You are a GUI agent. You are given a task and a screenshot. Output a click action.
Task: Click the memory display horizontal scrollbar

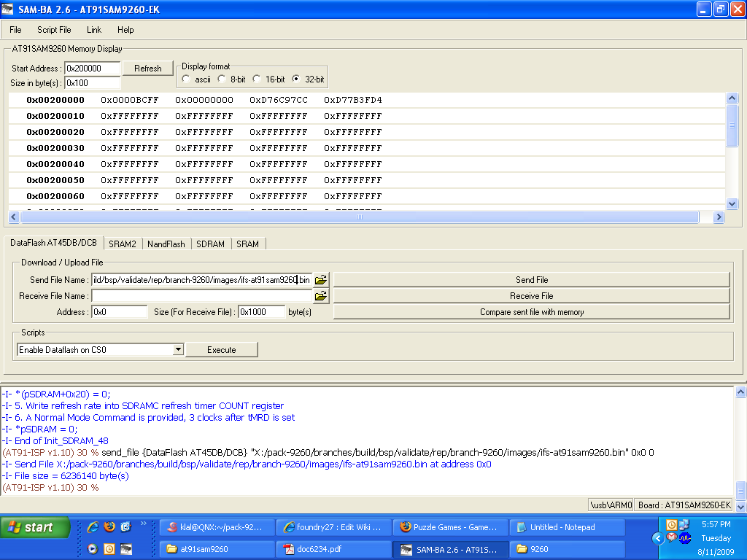tap(359, 217)
